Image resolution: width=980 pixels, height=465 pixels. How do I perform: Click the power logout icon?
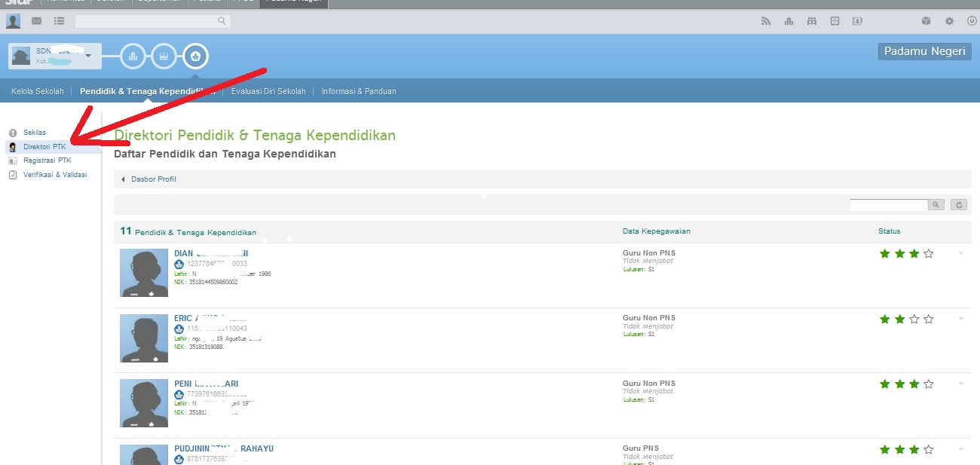pyautogui.click(x=972, y=21)
